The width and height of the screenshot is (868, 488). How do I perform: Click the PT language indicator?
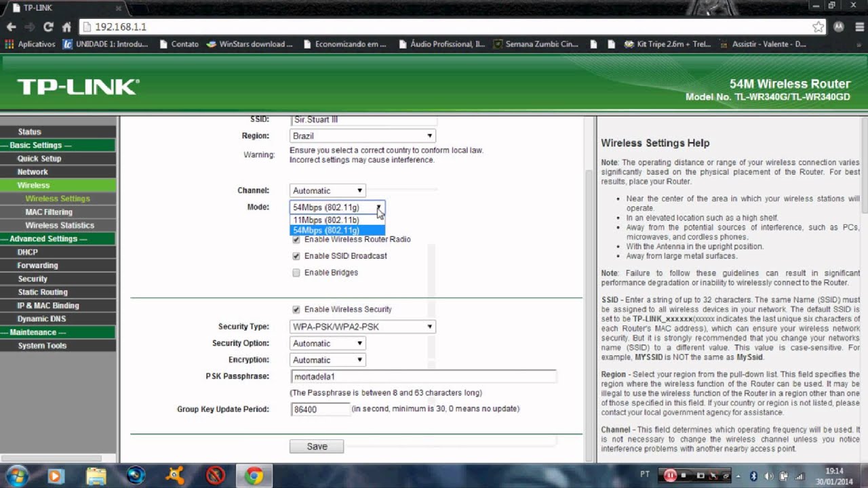tap(645, 475)
